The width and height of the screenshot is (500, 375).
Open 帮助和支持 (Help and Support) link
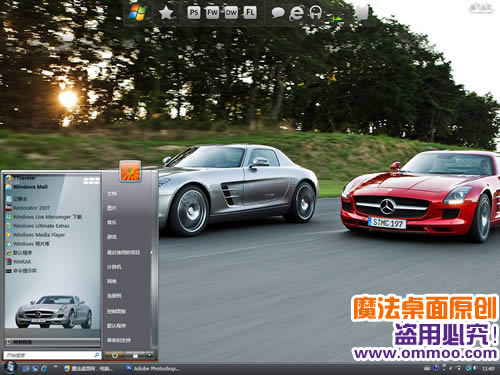(x=119, y=340)
